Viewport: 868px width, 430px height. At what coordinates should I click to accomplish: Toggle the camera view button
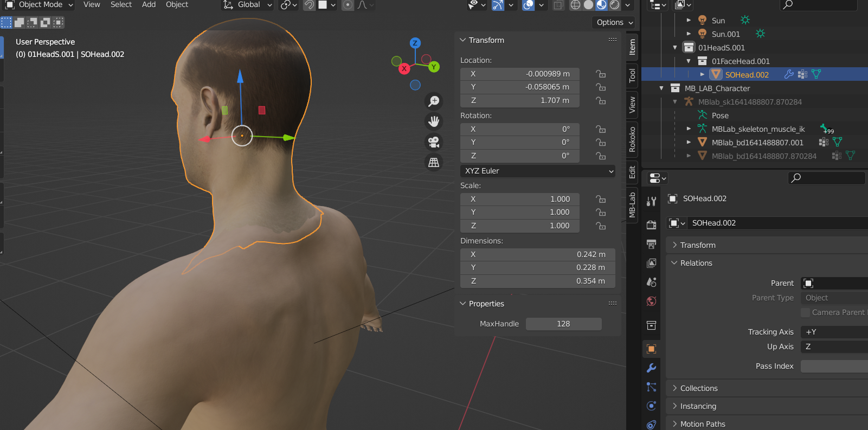click(x=434, y=142)
